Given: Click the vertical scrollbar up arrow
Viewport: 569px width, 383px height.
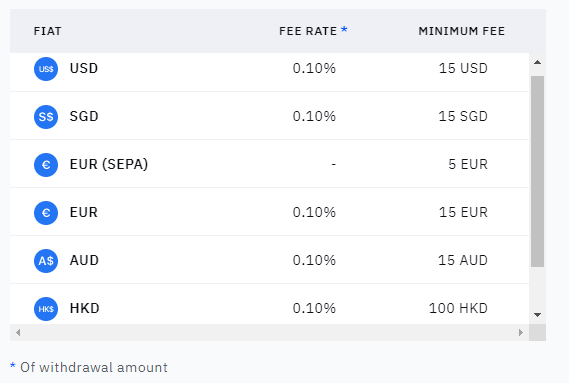Looking at the screenshot, I should point(537,62).
